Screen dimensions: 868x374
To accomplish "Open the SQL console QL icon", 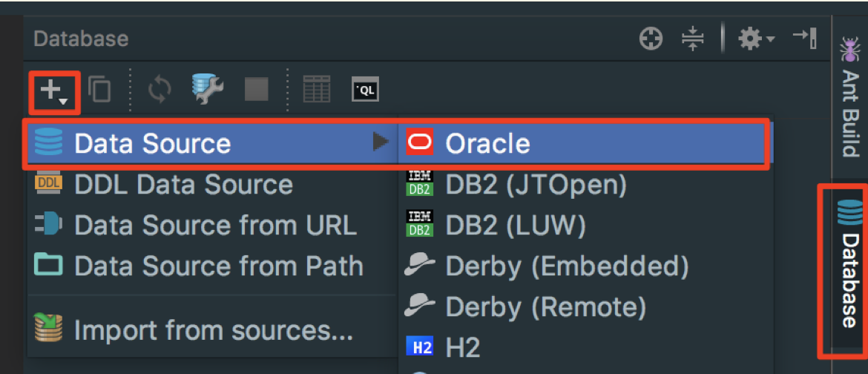I will [x=365, y=89].
